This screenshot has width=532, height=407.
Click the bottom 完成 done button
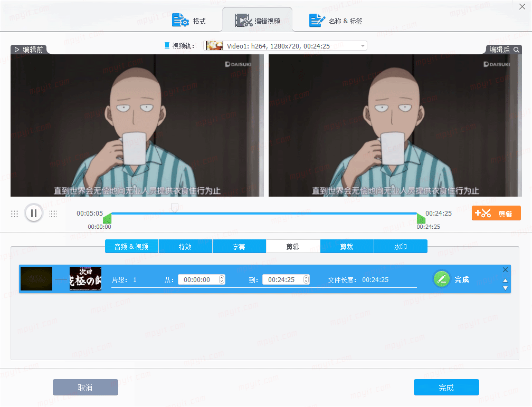point(446,387)
